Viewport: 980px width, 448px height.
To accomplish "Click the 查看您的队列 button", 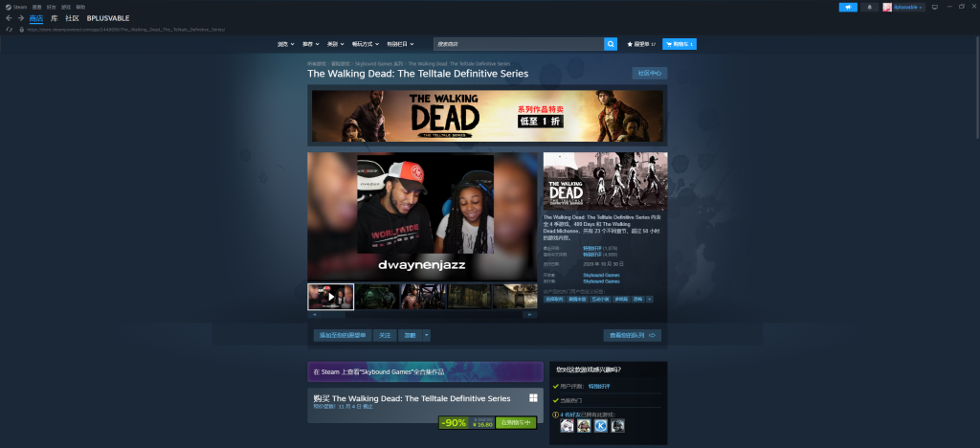I will [632, 336].
